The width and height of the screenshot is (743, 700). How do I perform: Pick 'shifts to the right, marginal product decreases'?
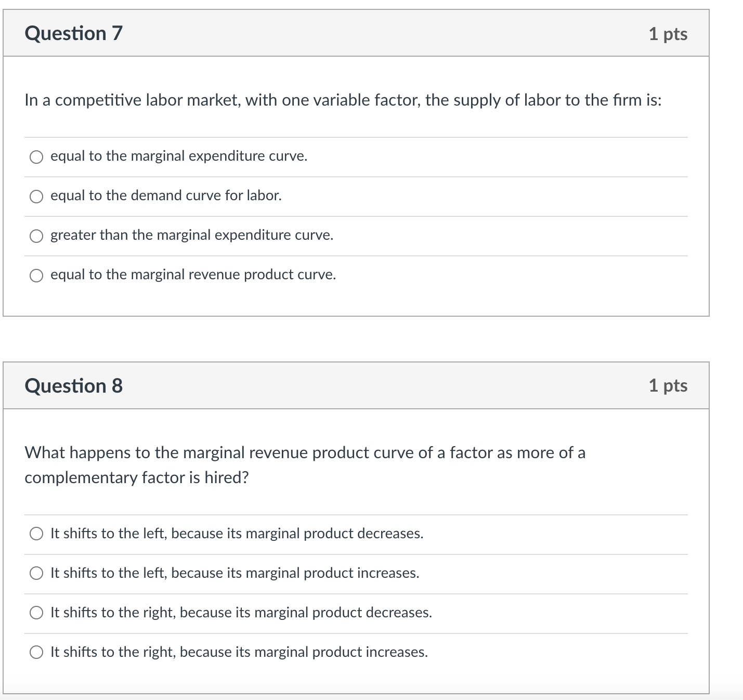(x=36, y=613)
